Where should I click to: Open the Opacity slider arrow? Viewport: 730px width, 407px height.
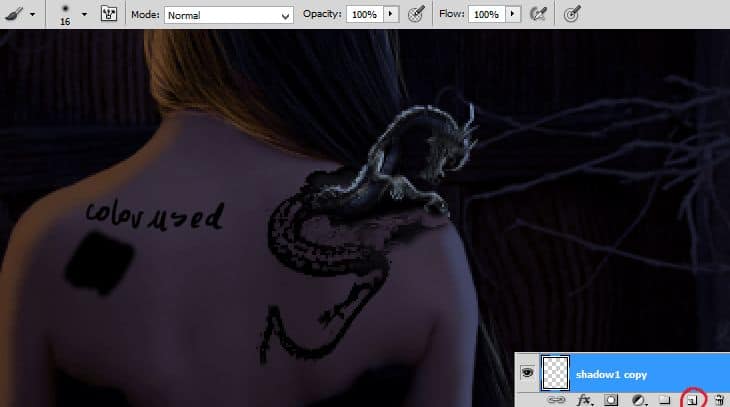[391, 15]
